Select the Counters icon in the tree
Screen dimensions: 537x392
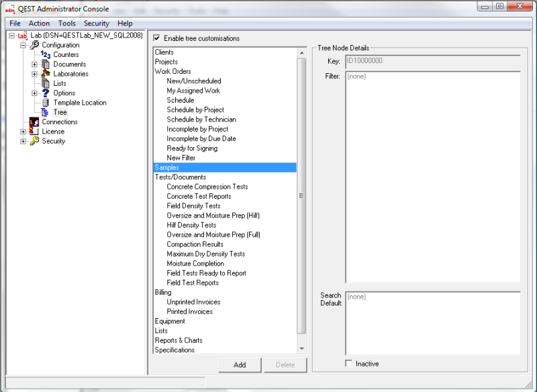[47, 54]
